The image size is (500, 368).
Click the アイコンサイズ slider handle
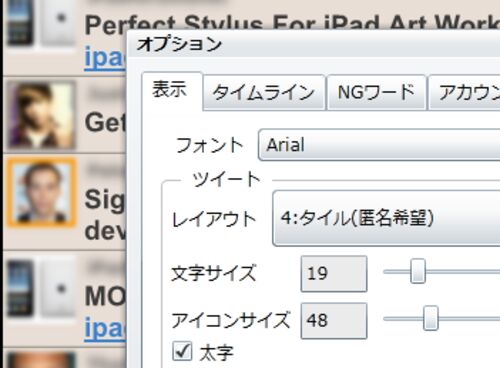click(x=430, y=318)
